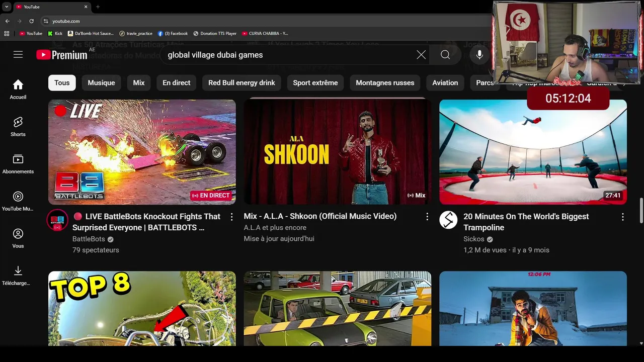Viewport: 644px width, 362px height.
Task: Click the site info icon in address bar
Action: pos(46,21)
